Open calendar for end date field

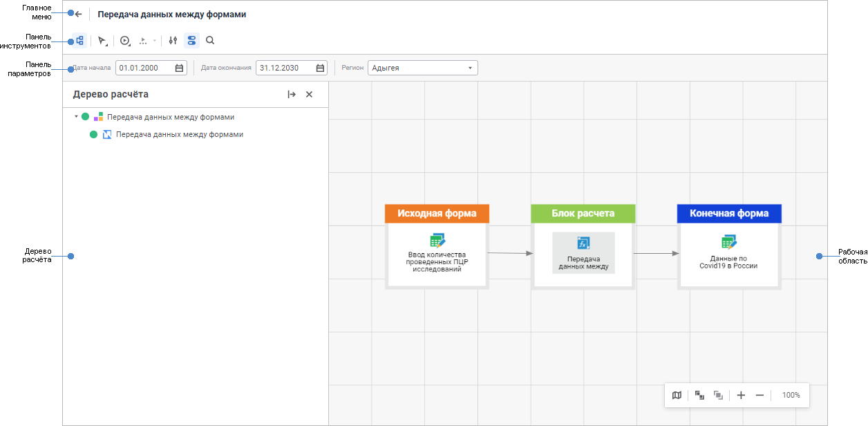[320, 68]
